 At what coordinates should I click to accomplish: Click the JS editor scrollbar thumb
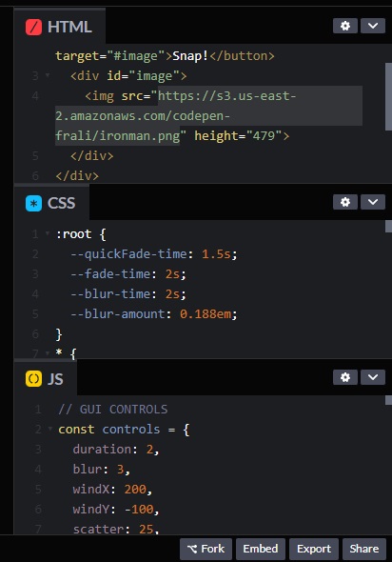point(388,400)
